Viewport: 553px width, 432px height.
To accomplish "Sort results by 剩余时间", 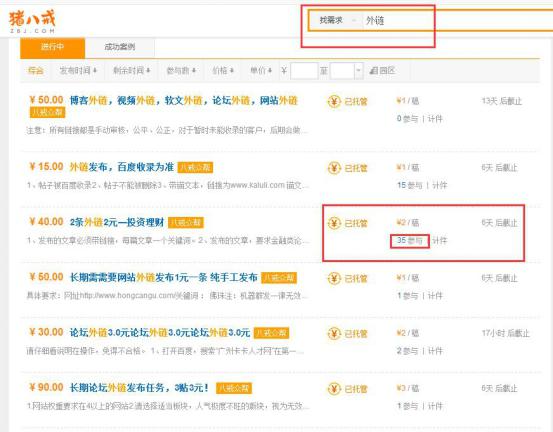I will click(132, 71).
